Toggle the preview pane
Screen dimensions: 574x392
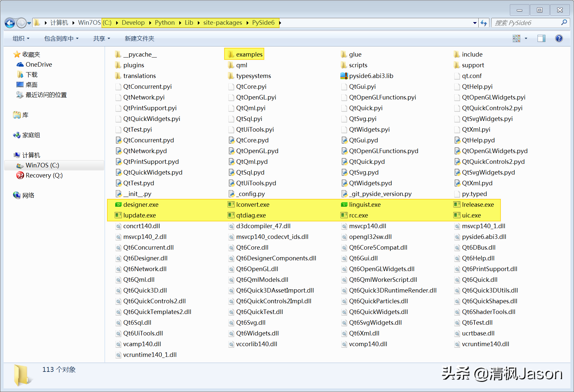[x=541, y=38]
